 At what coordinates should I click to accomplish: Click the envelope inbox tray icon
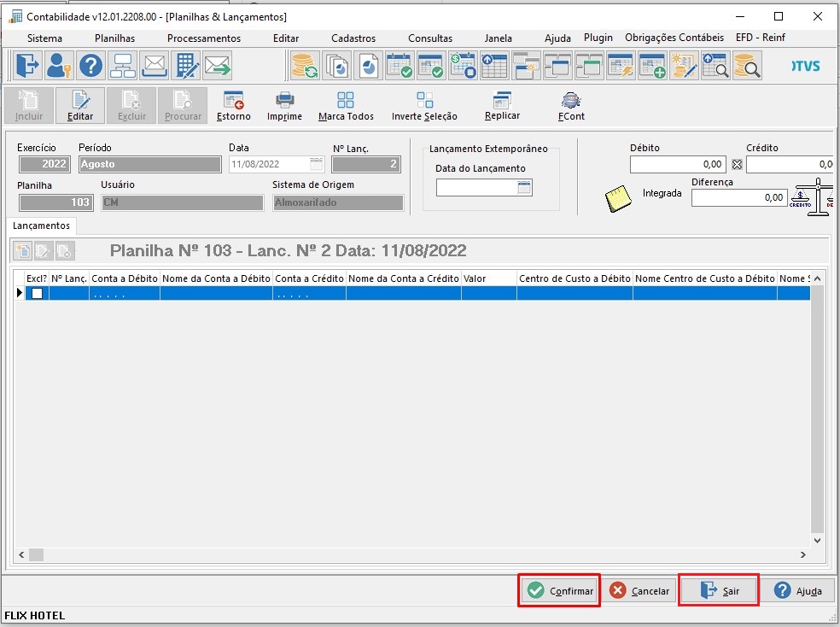155,66
